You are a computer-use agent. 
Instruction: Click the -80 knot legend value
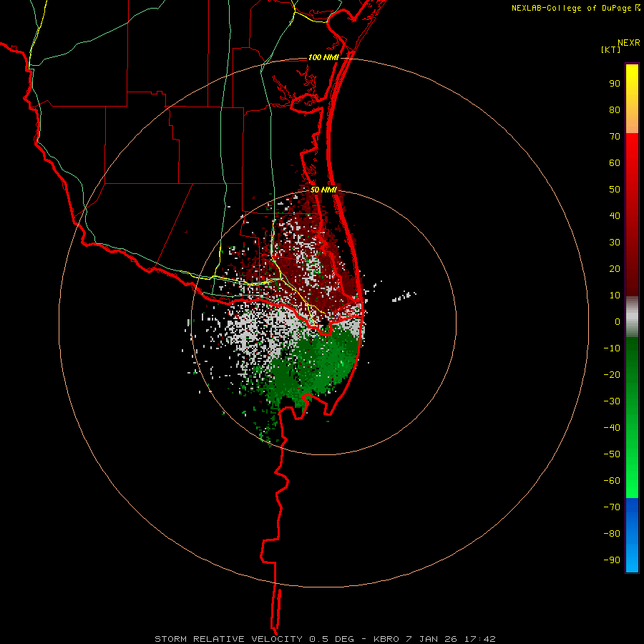(x=612, y=534)
